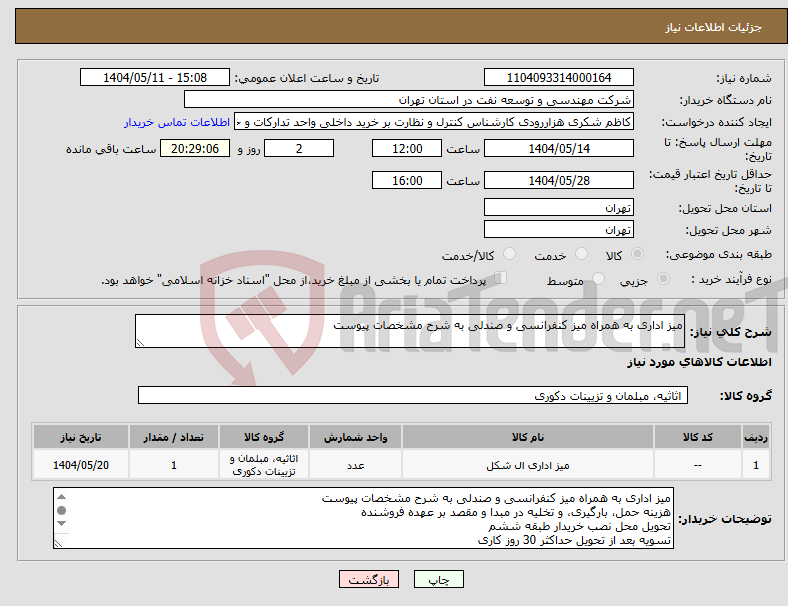This screenshot has width=788, height=606.
Task: Click the تعداد / مقدار column header
Action: click(173, 437)
